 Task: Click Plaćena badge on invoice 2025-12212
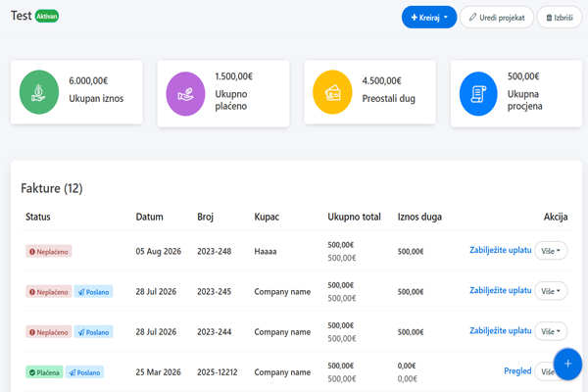click(44, 372)
